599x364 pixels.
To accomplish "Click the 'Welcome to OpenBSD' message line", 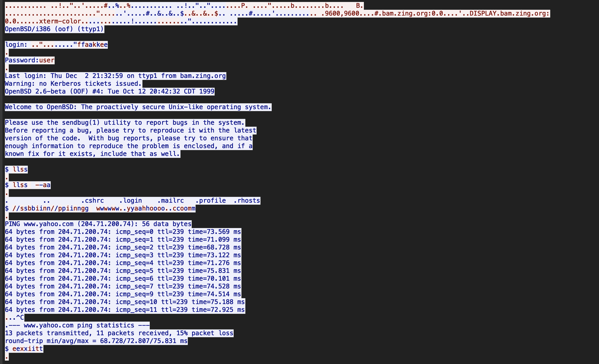I will [x=138, y=107].
